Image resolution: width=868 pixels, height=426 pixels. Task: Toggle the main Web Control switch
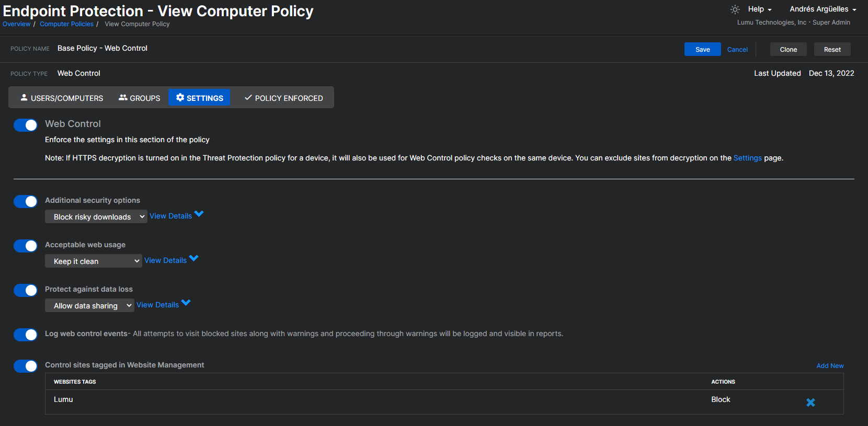tap(26, 125)
